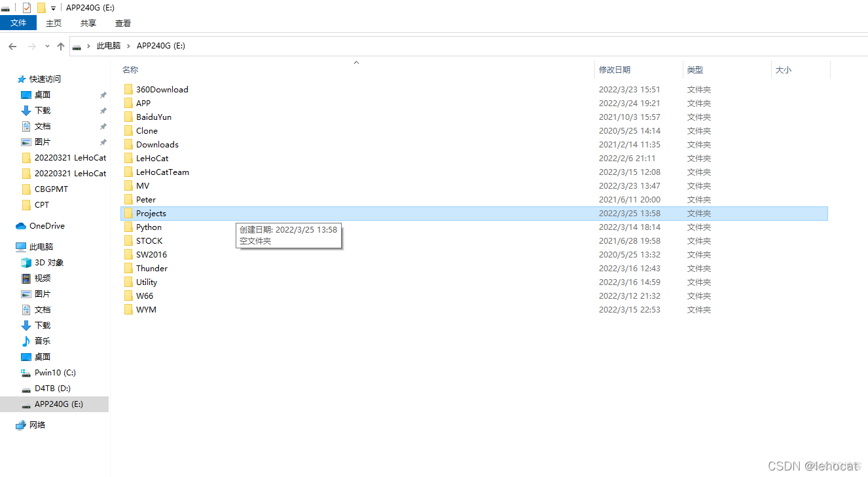Viewport: 868px width, 477px height.
Task: Select the SW2016 folder
Action: pos(151,254)
